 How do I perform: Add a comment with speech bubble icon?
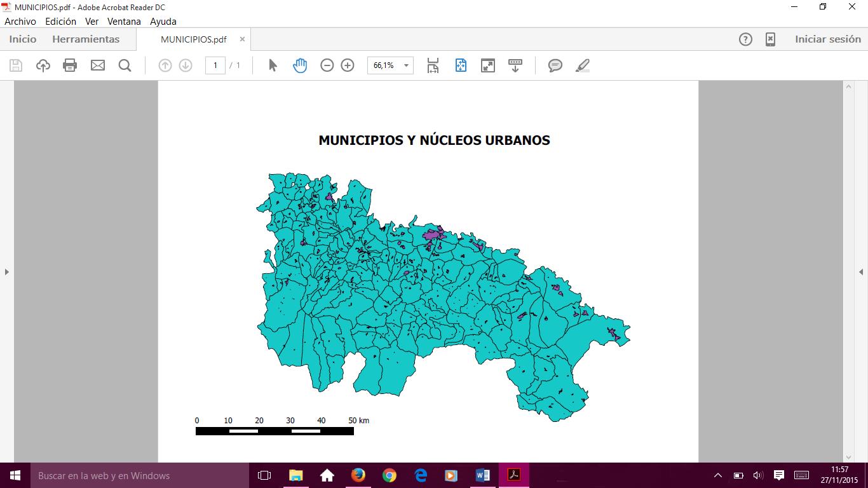coord(555,65)
